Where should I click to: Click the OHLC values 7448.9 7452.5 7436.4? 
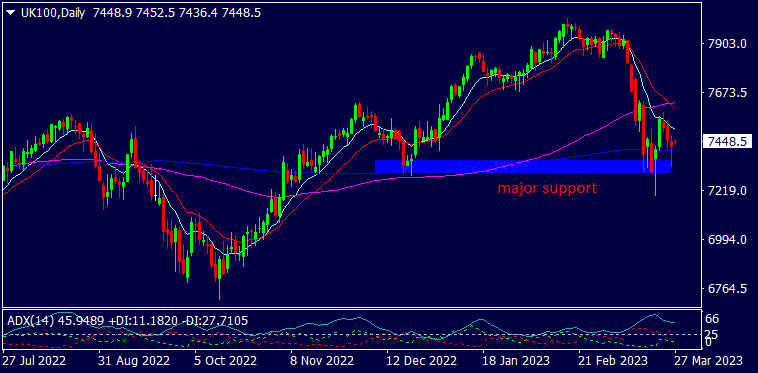[154, 13]
